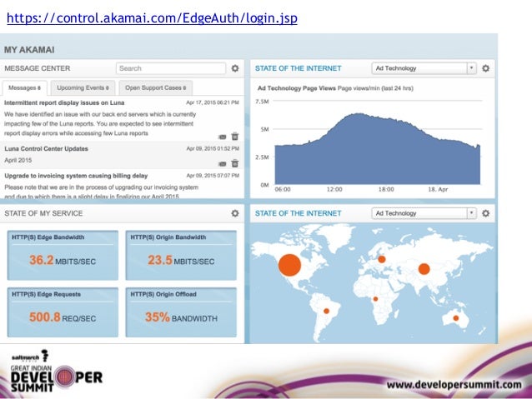Delete the Luna Control Center Updates message
Screen dimensions: 532x399
[235, 163]
